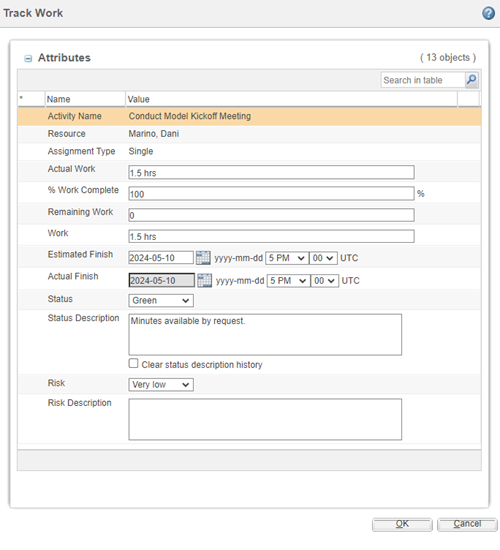Screen dimensions: 500x550
Task: Click the Risk Description text area
Action: (265, 419)
